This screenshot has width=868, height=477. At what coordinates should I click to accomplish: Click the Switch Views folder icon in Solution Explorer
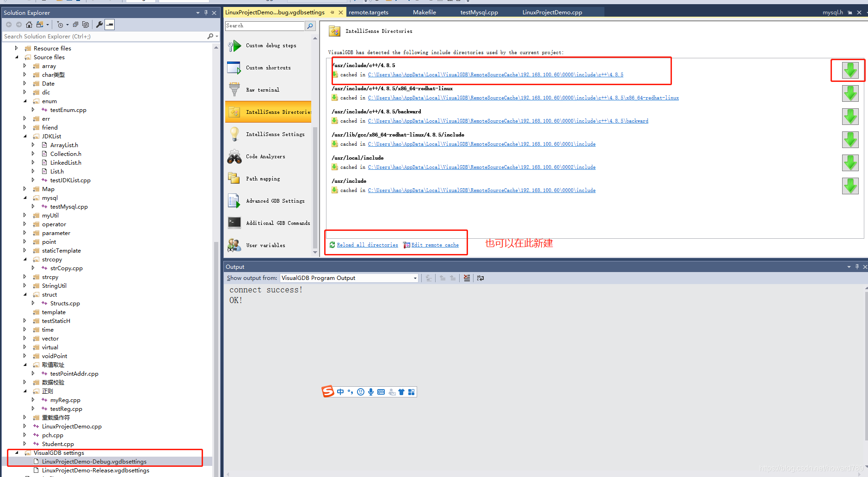[40, 25]
